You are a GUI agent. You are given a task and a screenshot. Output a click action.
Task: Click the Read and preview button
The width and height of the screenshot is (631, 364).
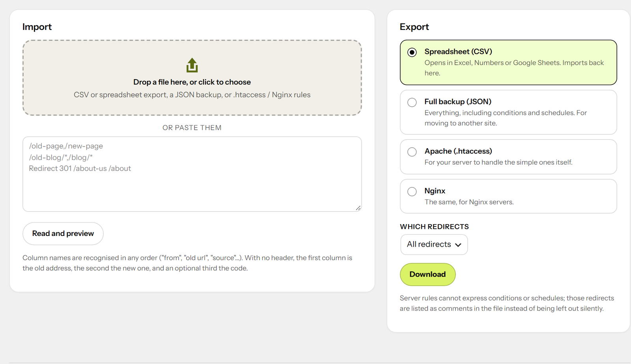pos(63,234)
